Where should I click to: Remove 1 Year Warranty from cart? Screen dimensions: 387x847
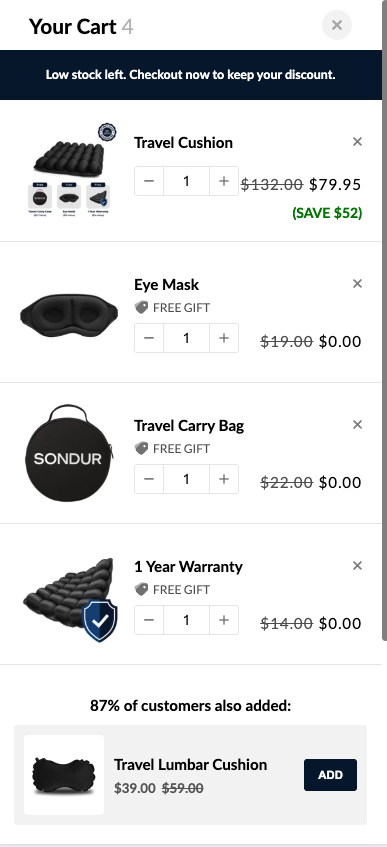357,566
